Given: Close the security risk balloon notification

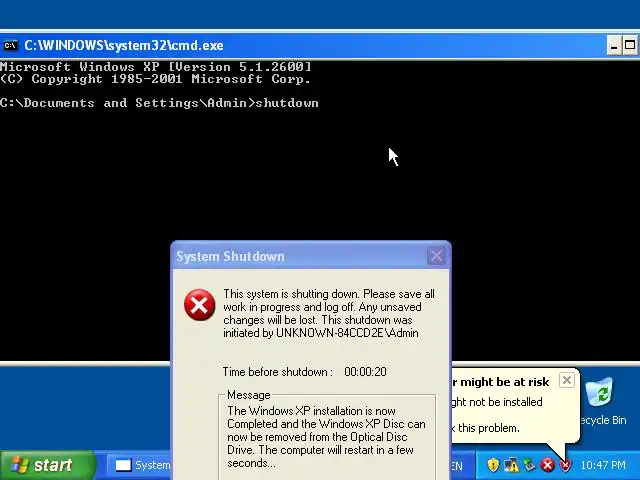Looking at the screenshot, I should click(x=567, y=380).
